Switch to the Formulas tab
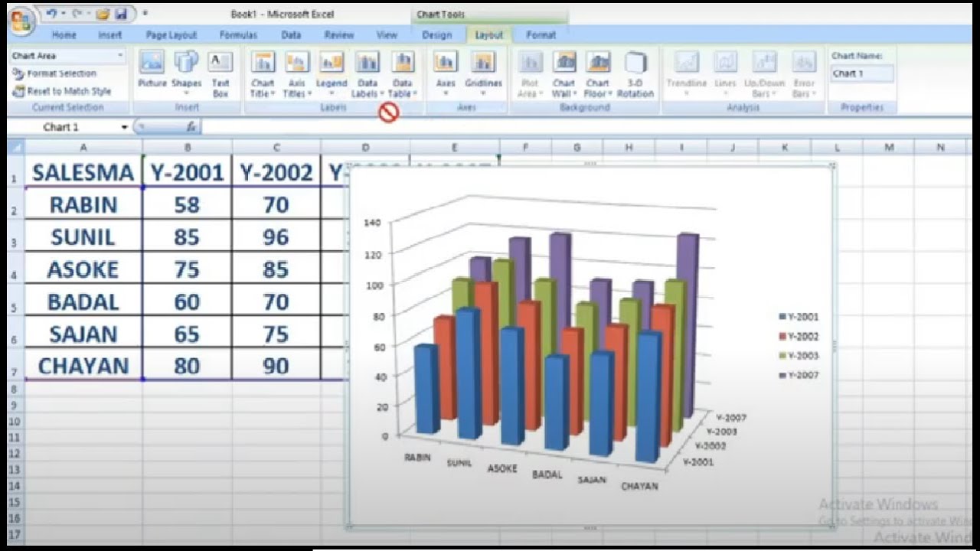 pyautogui.click(x=238, y=35)
